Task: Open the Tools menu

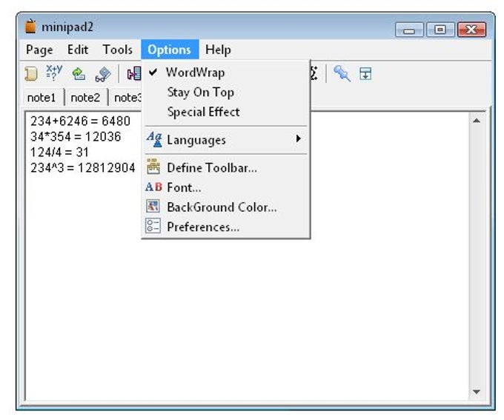Action: pos(117,50)
